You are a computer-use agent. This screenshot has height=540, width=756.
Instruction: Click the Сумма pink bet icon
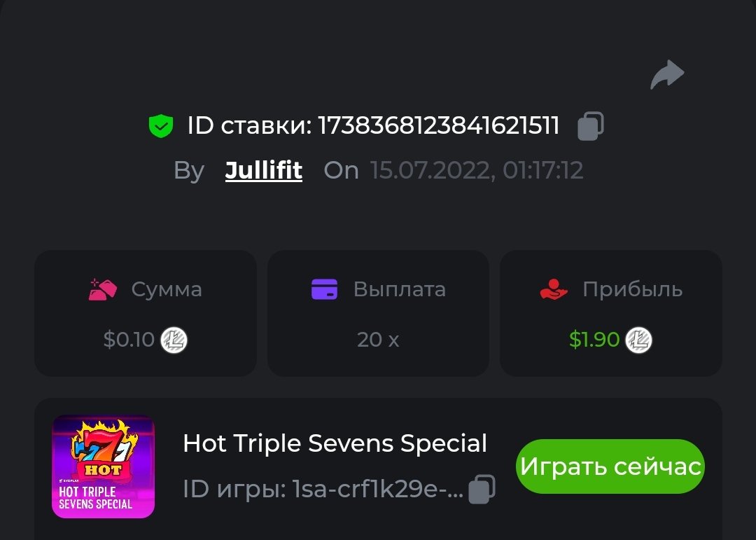(x=103, y=289)
